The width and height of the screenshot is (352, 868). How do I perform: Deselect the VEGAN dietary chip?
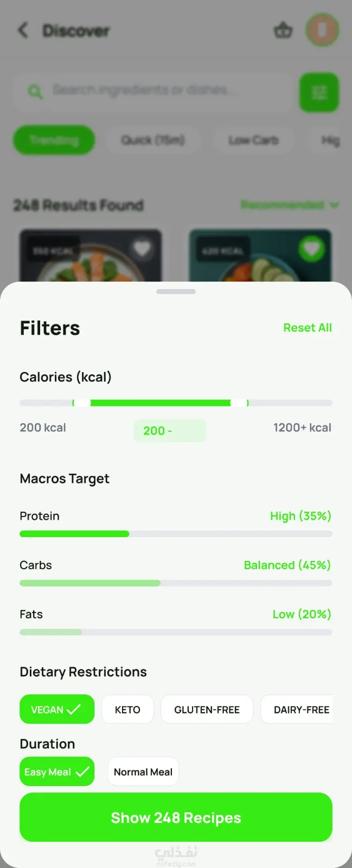(x=56, y=709)
